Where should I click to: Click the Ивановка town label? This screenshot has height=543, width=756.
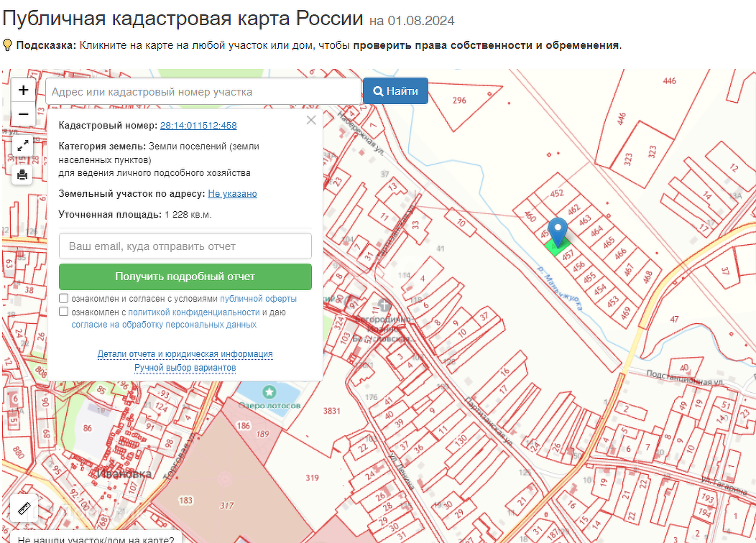(124, 474)
